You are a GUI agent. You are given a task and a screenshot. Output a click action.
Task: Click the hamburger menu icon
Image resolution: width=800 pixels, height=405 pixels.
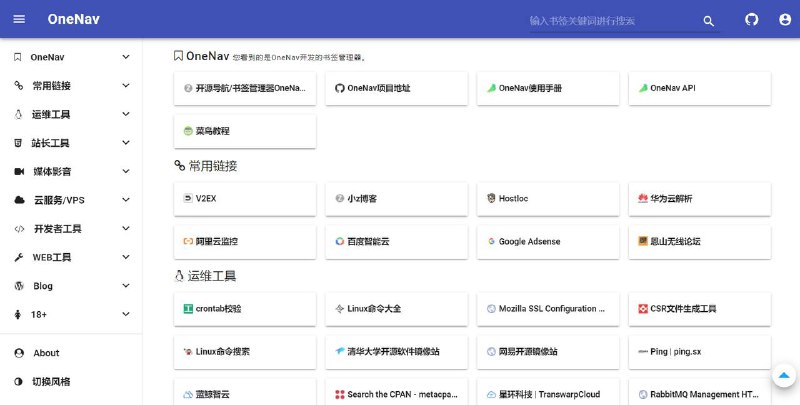pos(19,20)
